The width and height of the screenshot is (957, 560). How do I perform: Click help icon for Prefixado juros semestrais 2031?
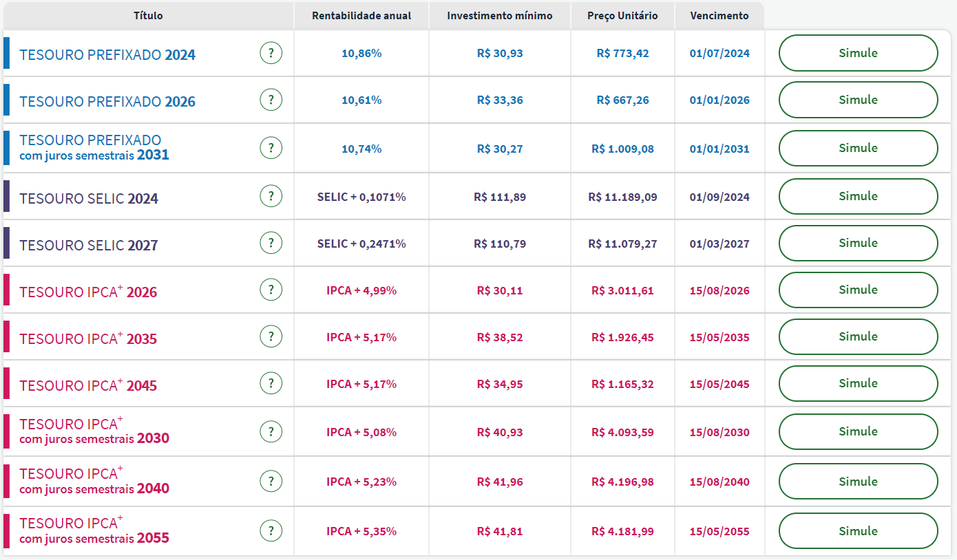point(271,148)
